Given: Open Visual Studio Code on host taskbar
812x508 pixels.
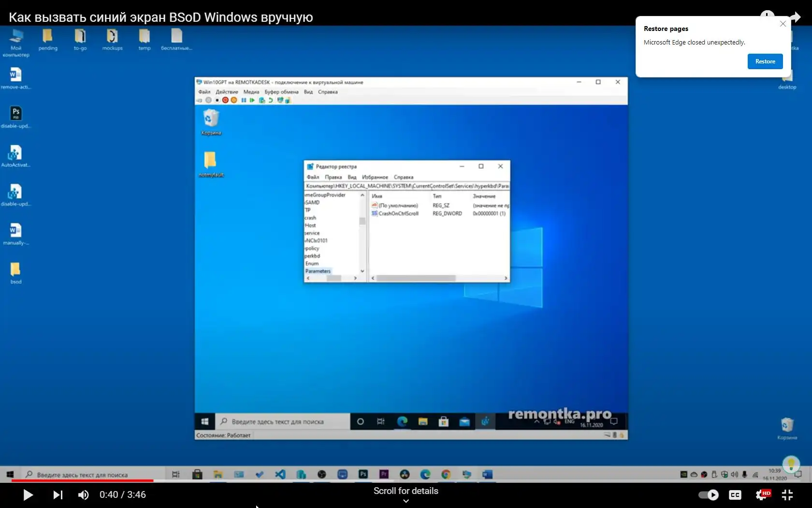Looking at the screenshot, I should pos(280,474).
